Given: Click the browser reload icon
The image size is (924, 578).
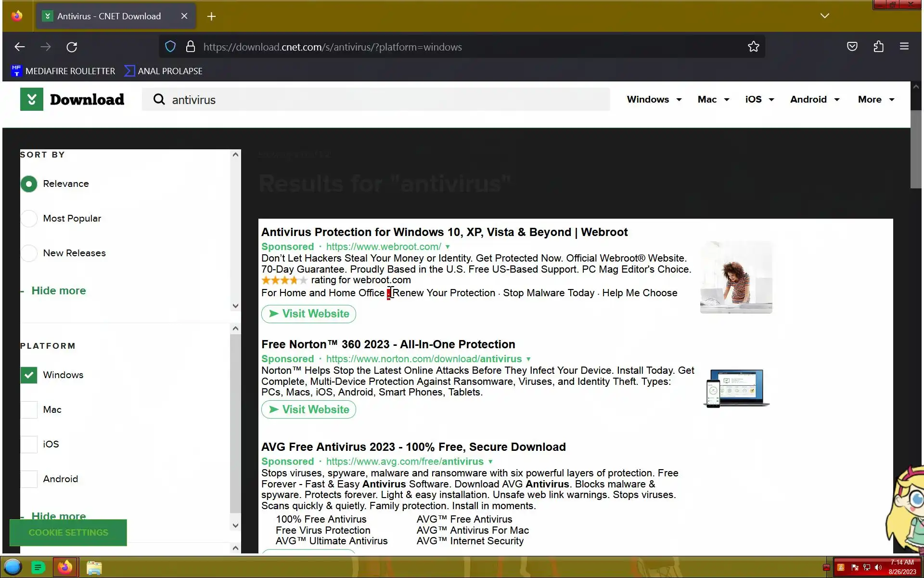Looking at the screenshot, I should point(72,47).
